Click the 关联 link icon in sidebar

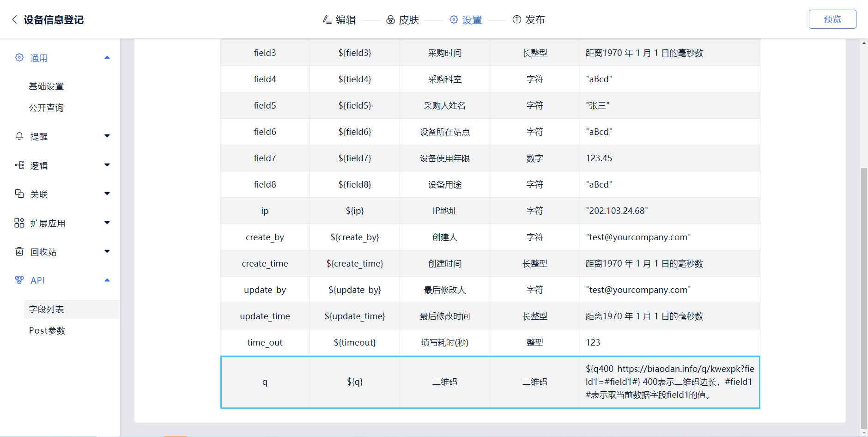[x=19, y=194]
